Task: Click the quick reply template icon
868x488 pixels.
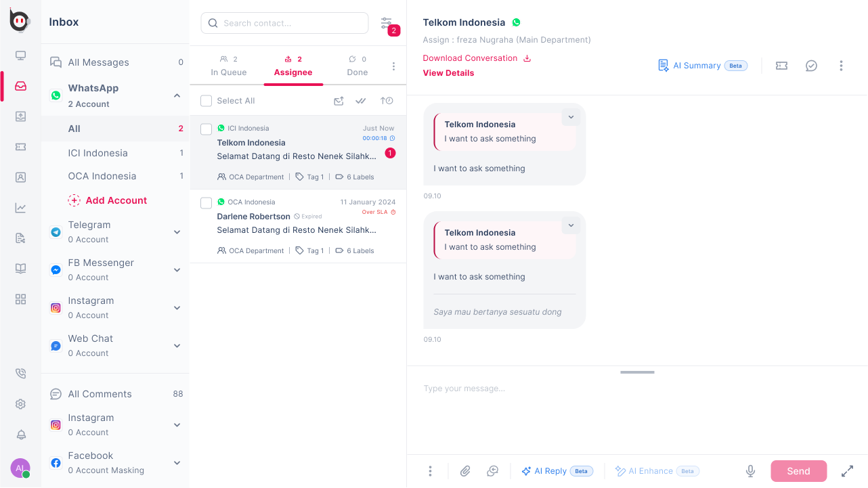Action: 493,471
